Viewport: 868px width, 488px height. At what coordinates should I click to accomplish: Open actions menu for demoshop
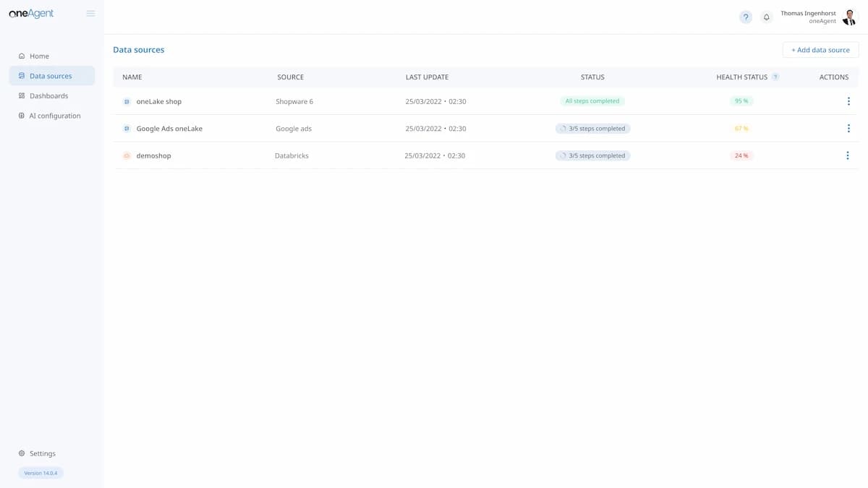[848, 155]
